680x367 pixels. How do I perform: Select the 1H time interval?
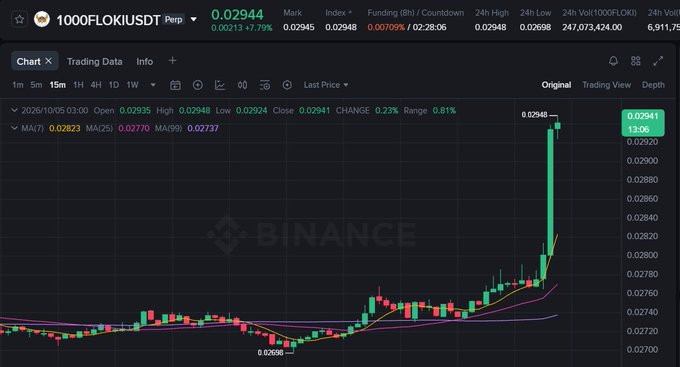(78, 85)
